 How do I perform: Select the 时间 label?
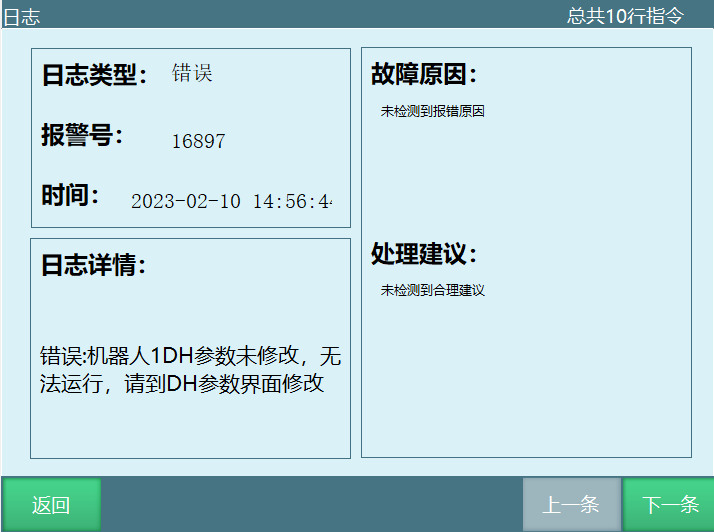[x=70, y=196]
